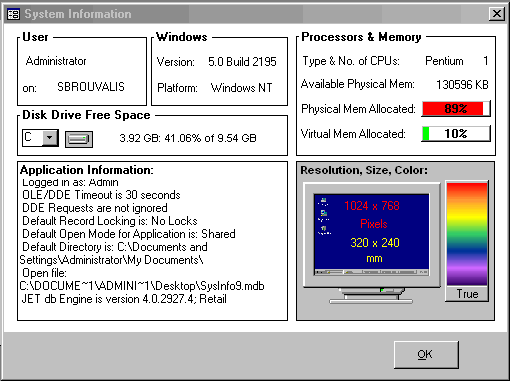Click the Type & No. of CPUs label
Screen dimensions: 510x381
pyautogui.click(x=351, y=61)
